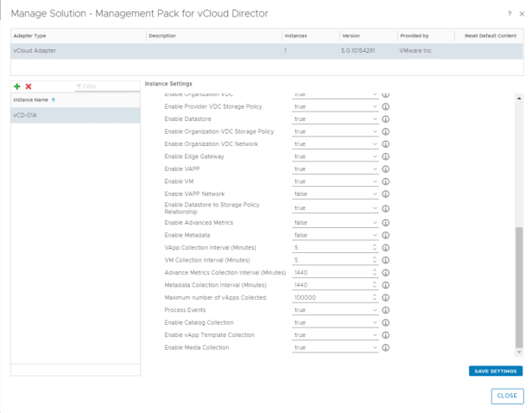This screenshot has height=413, width=532.
Task: Click VApp Collection Interval stepper
Action: (x=374, y=247)
